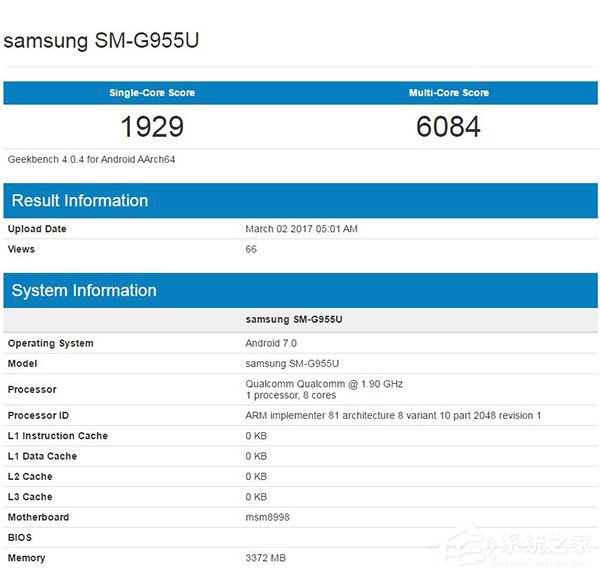Select the 'Operating System' label
This screenshot has width=600, height=576.
coord(51,343)
